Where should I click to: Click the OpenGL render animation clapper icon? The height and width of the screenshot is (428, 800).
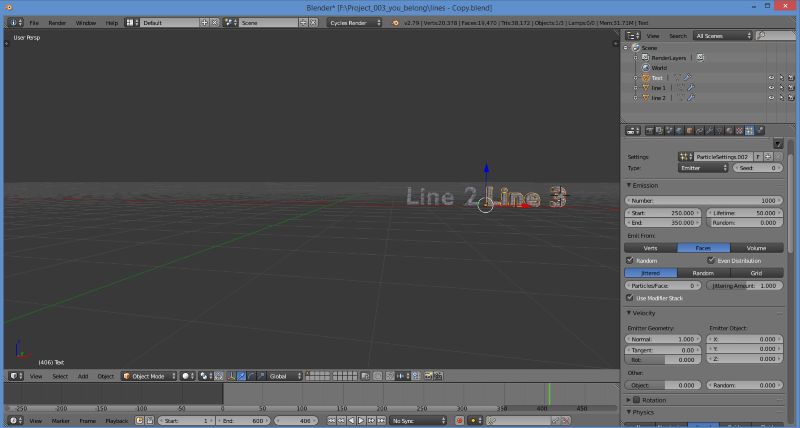pyautogui.click(x=438, y=376)
